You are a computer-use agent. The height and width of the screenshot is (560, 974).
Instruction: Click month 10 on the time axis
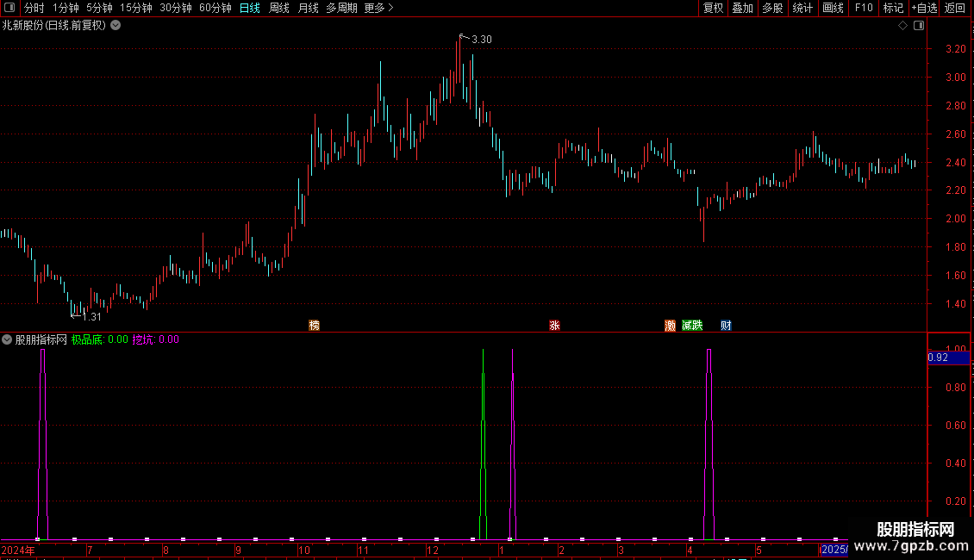(303, 550)
